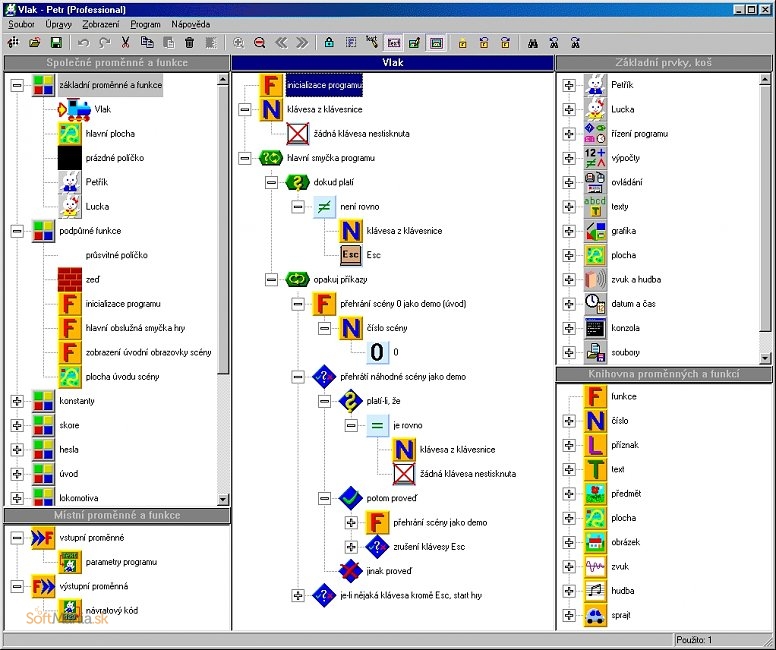Click the Save diskette toolbar icon
Viewport: 776px width, 650px height.
(x=56, y=43)
